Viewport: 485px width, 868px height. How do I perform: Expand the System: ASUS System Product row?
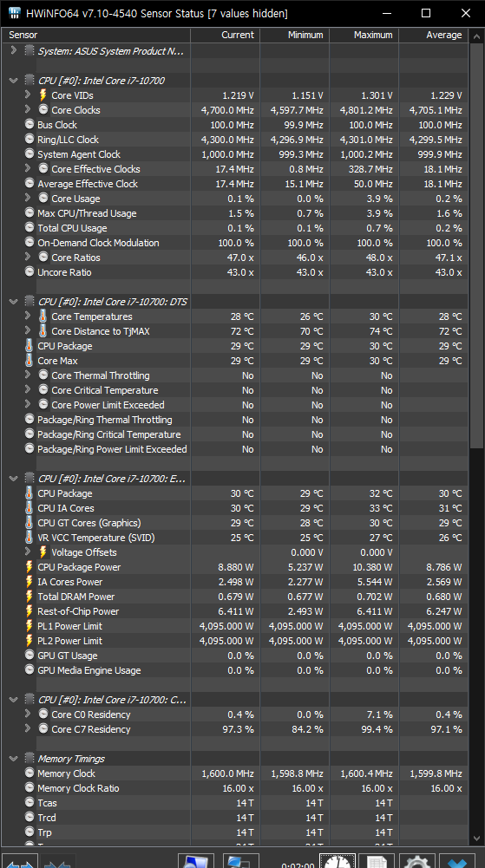click(14, 50)
